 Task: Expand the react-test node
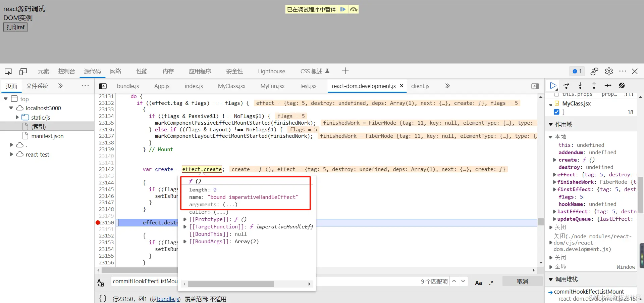11,154
